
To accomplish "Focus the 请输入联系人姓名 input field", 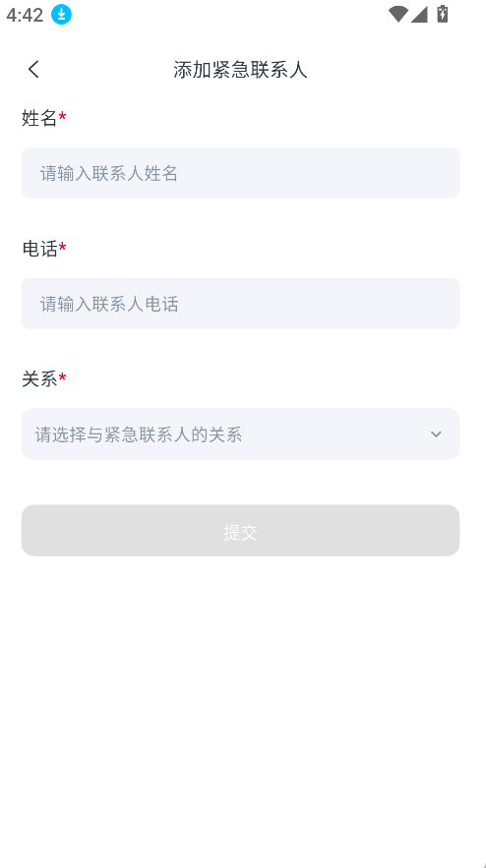I will coord(240,173).
